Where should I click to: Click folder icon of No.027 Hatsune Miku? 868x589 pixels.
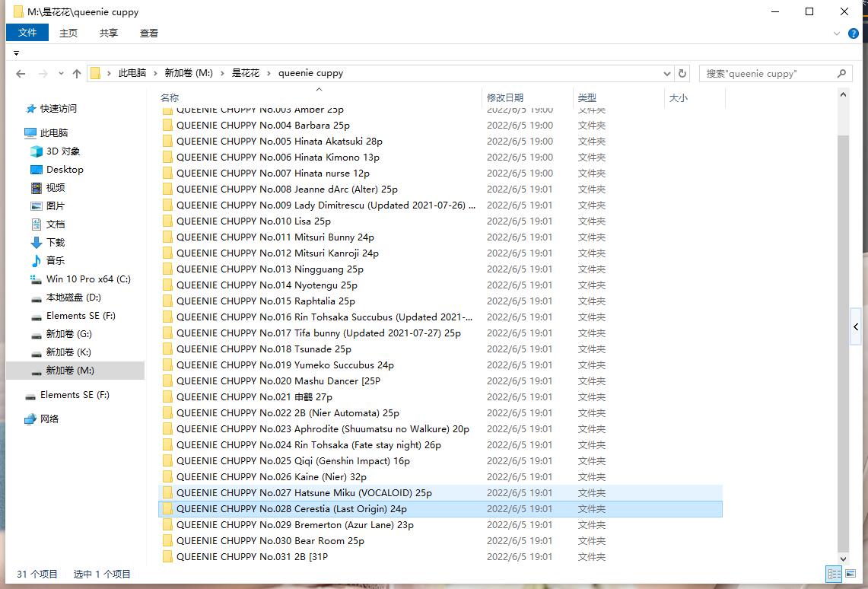point(167,492)
